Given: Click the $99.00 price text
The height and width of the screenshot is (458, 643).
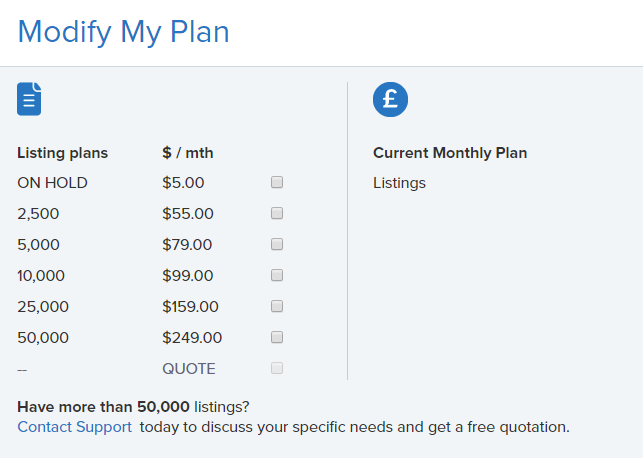Looking at the screenshot, I should click(x=187, y=275).
